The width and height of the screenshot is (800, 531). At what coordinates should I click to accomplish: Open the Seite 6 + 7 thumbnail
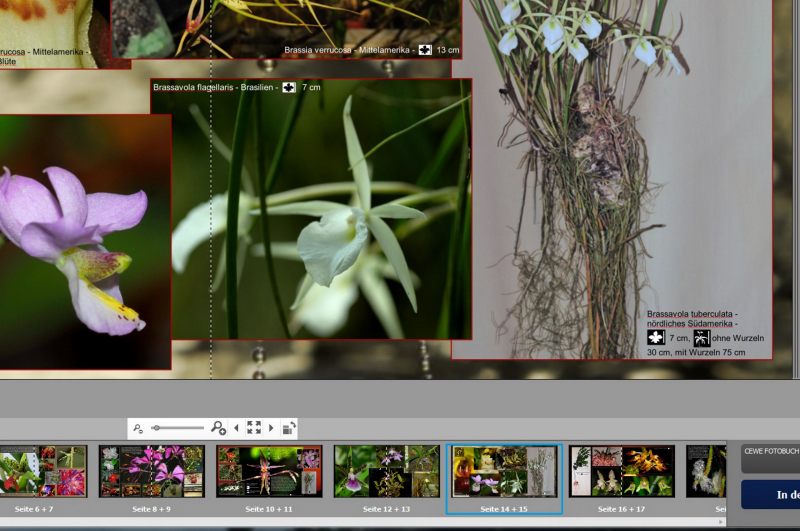43,471
